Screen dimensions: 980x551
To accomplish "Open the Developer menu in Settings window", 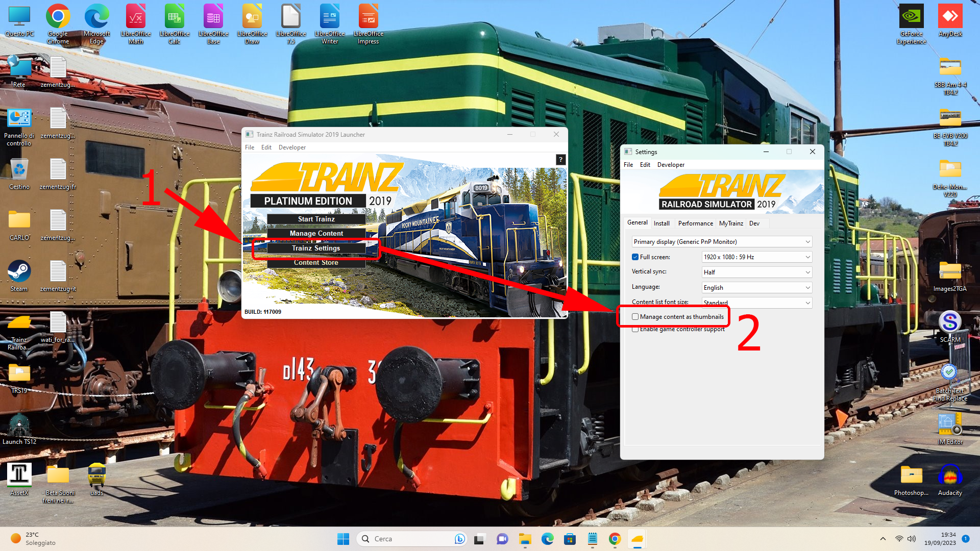I will 671,165.
